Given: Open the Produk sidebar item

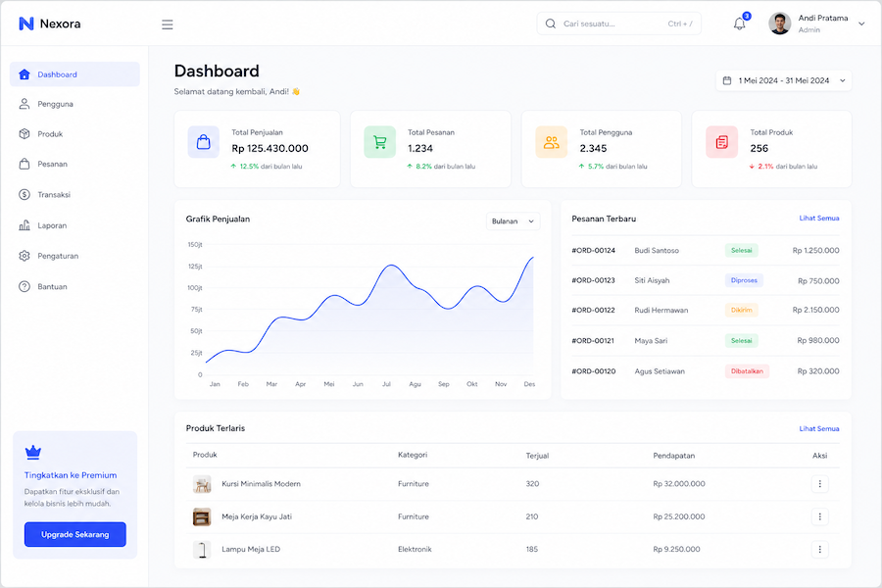Looking at the screenshot, I should [74, 134].
